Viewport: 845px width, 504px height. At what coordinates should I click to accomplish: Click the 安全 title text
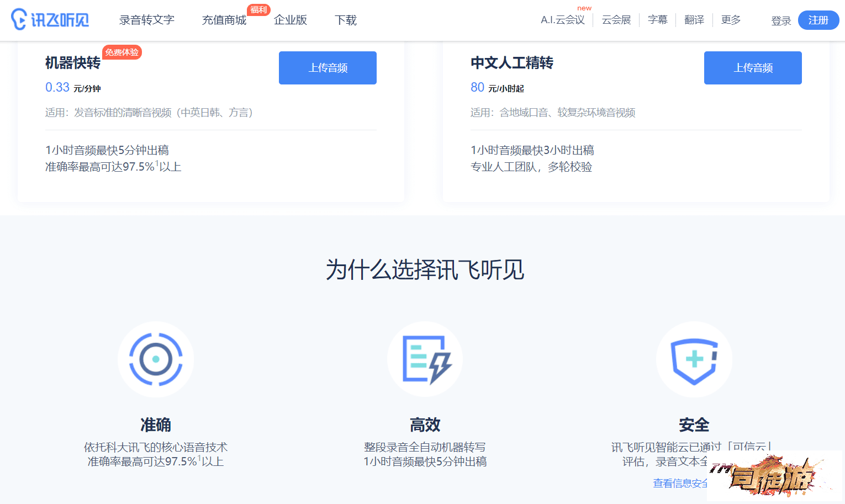pos(694,425)
